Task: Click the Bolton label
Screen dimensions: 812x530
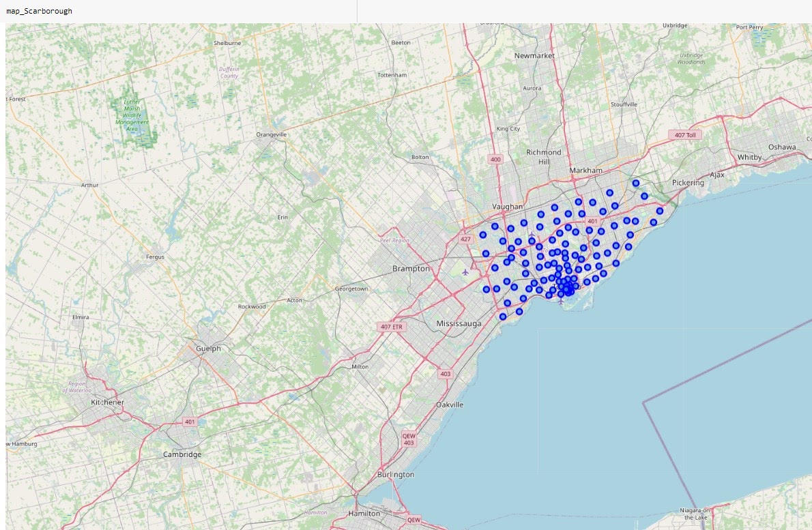Action: pyautogui.click(x=420, y=157)
